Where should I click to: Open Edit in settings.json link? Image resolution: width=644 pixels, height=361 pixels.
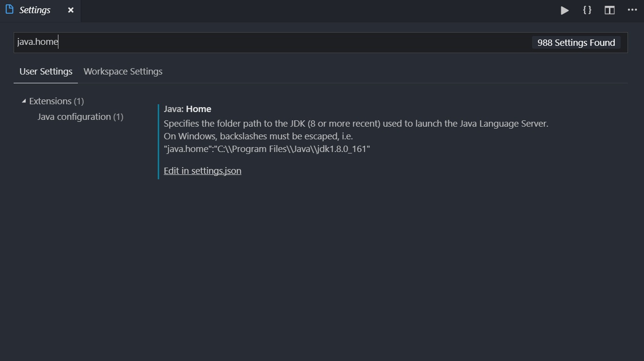click(202, 171)
